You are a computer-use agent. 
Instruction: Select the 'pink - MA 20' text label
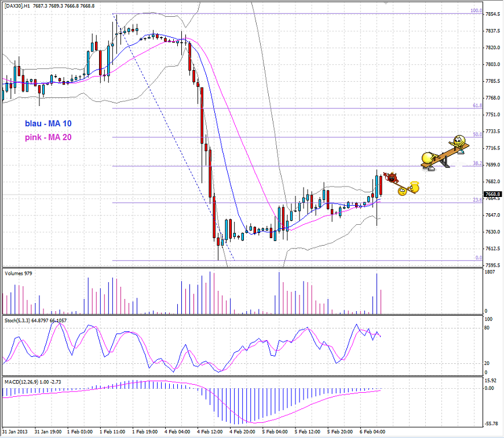(48, 137)
